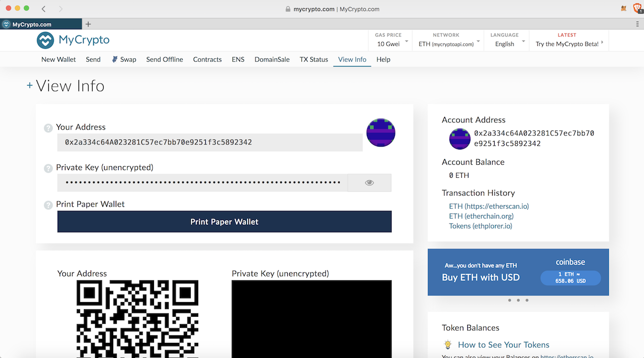Expand the View Info plus toggle
This screenshot has height=358, width=644.
pos(30,86)
